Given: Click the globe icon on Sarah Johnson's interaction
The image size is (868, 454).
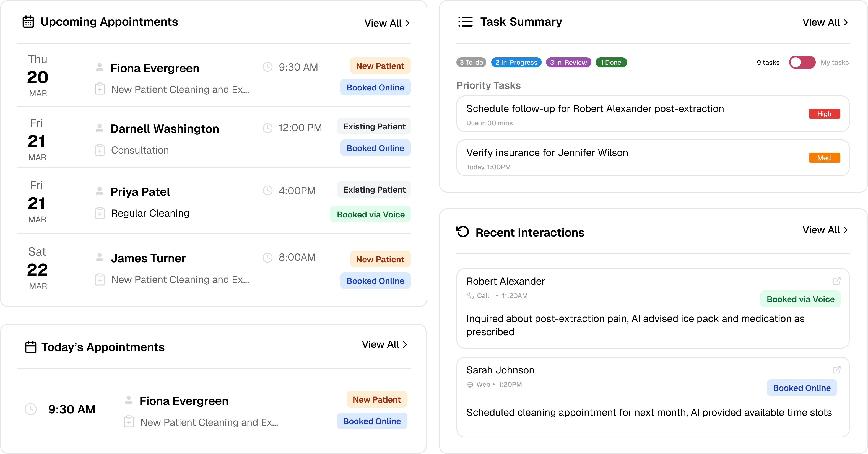Looking at the screenshot, I should point(470,384).
